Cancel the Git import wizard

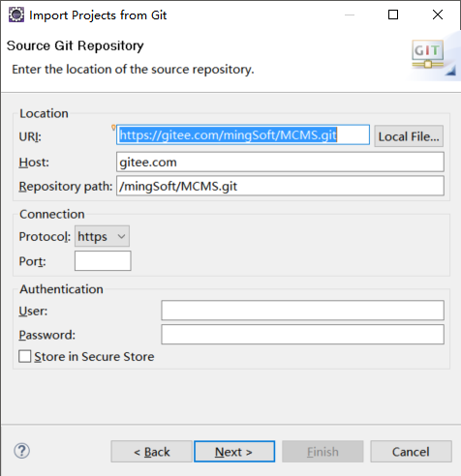coord(411,452)
